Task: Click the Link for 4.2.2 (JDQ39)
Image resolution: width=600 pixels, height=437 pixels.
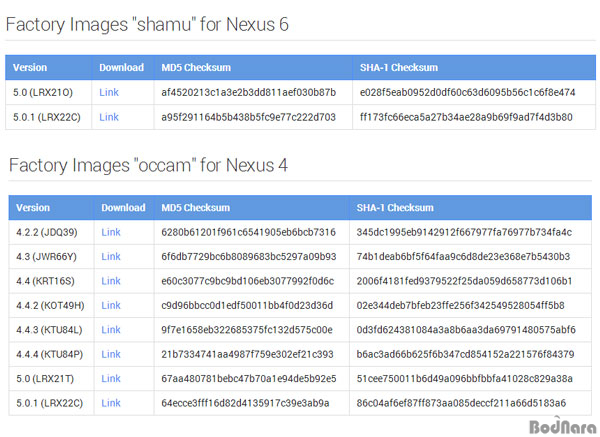Action: click(111, 232)
